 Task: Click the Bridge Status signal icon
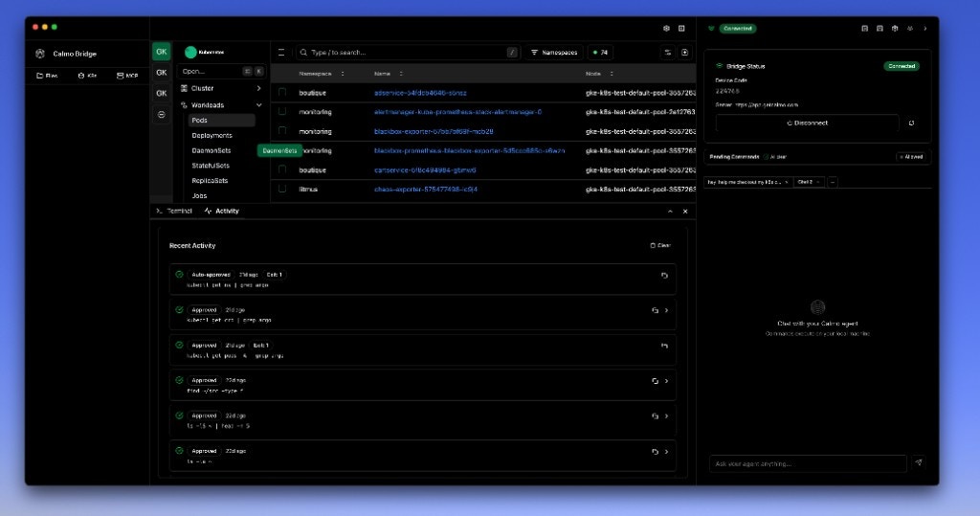(x=720, y=66)
